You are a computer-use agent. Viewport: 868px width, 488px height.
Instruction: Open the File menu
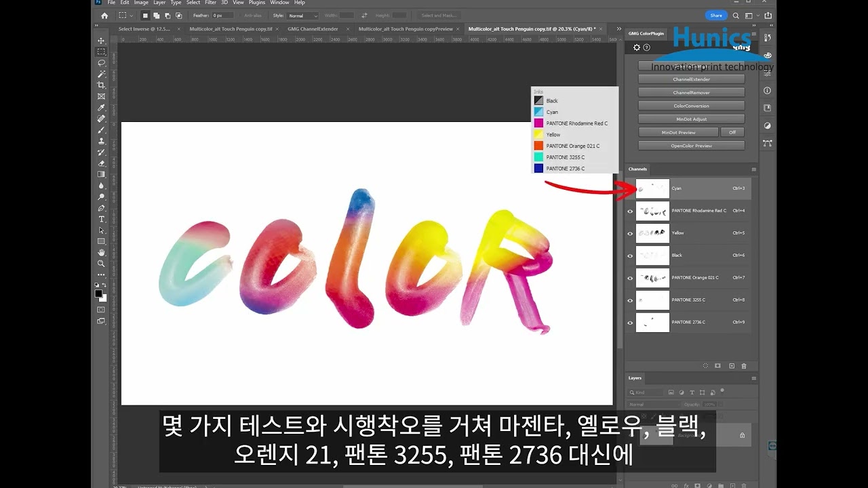point(111,3)
